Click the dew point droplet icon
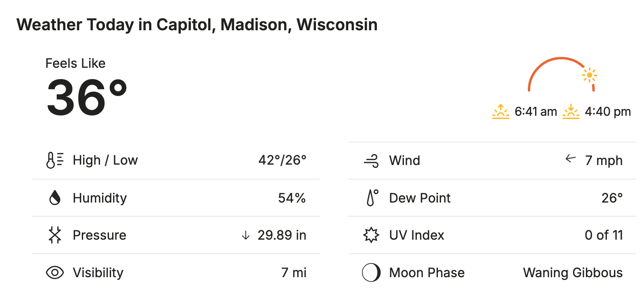This screenshot has height=301, width=644. coord(372,198)
